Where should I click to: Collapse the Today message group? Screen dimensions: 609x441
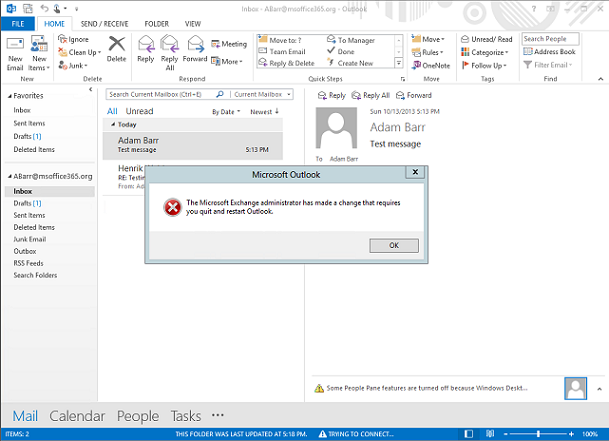pos(113,125)
